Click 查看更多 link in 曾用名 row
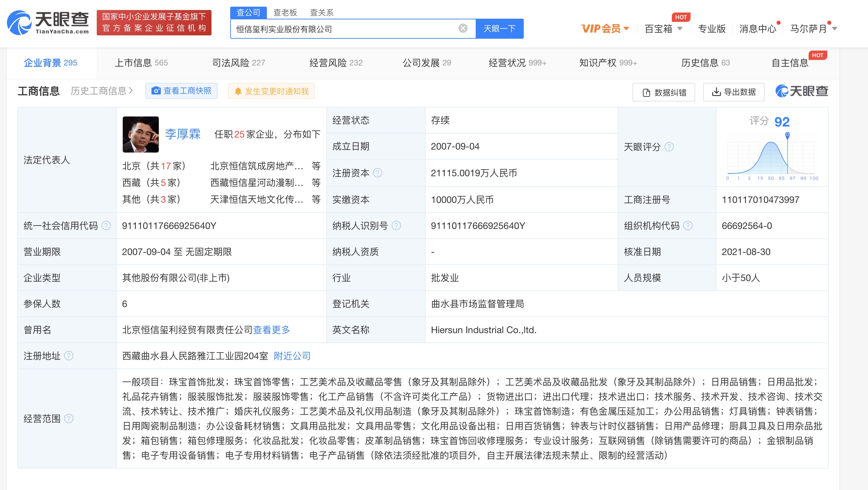The image size is (868, 490). (x=272, y=330)
